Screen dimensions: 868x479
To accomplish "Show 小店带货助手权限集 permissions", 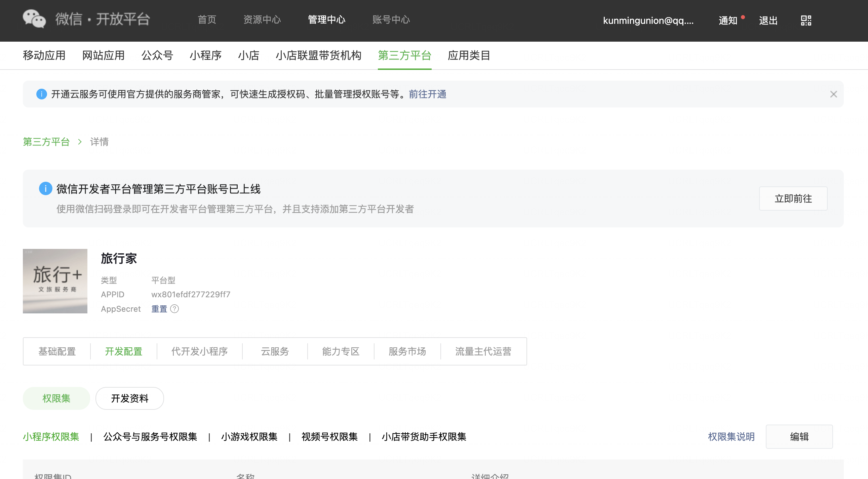I will click(424, 437).
